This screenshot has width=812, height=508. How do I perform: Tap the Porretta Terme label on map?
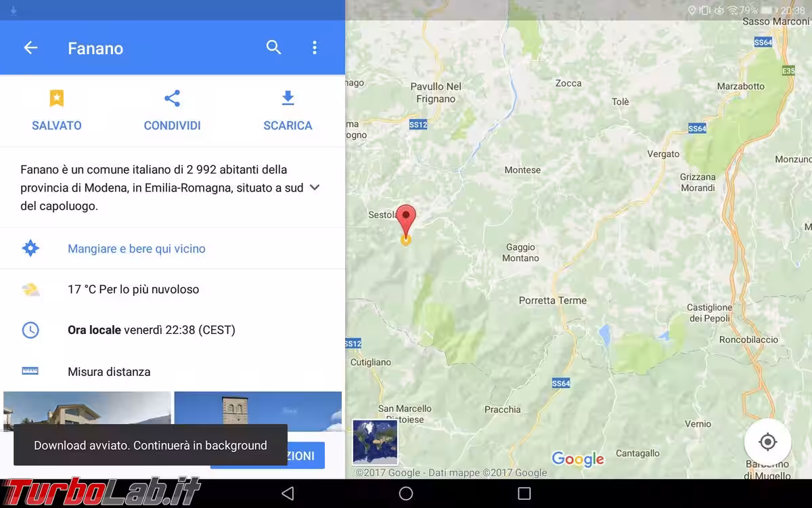point(553,300)
